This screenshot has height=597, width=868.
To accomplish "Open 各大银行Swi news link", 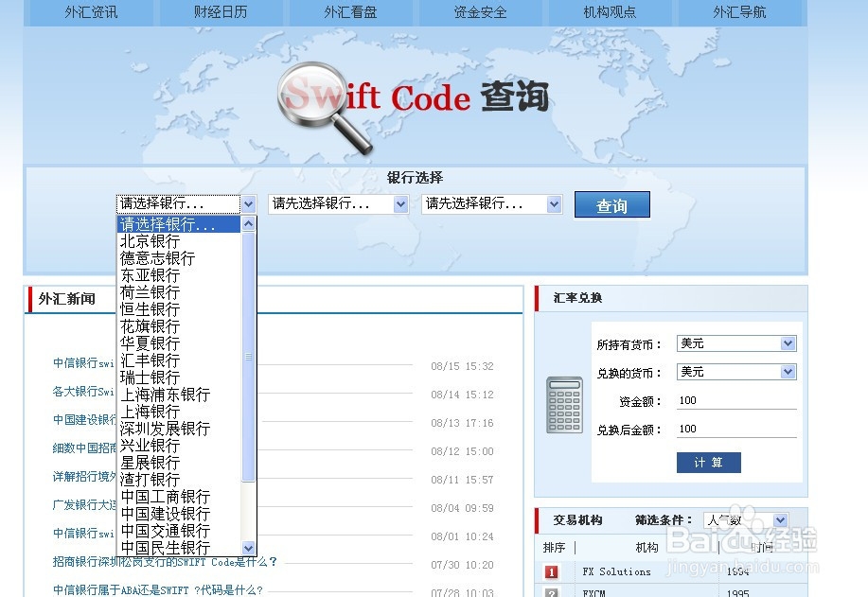I will pyautogui.click(x=83, y=391).
